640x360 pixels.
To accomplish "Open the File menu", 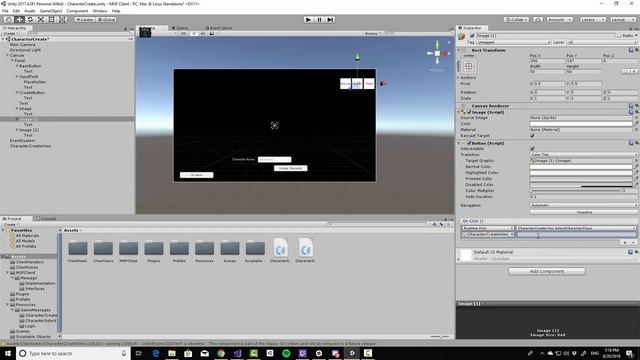I will click(x=5, y=11).
